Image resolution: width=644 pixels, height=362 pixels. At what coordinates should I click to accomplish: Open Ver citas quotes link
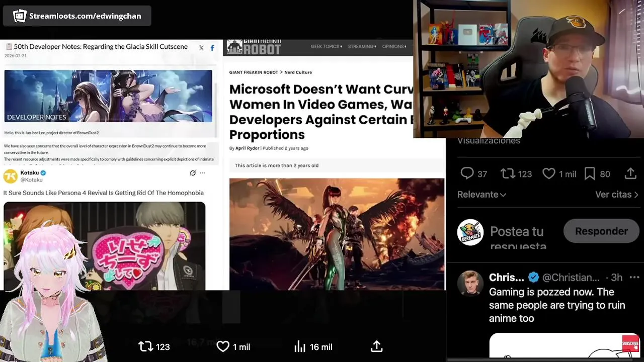[616, 195]
